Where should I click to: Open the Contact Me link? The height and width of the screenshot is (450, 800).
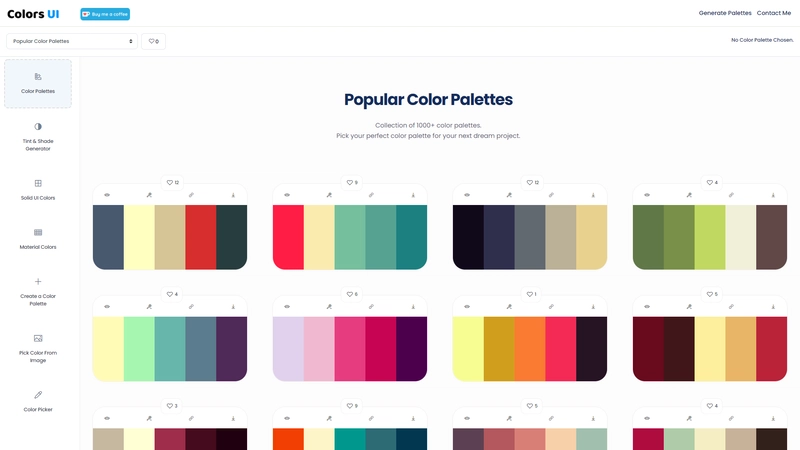(x=774, y=13)
